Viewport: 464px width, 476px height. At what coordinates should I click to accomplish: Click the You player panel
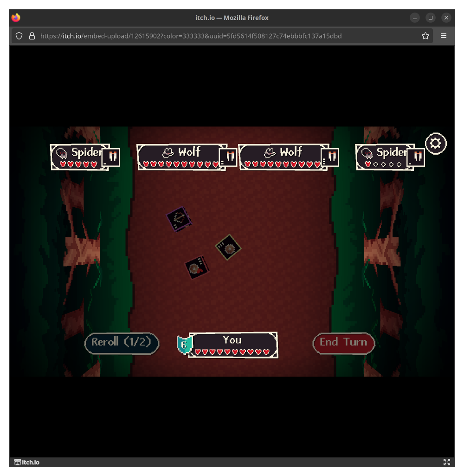pyautogui.click(x=233, y=345)
